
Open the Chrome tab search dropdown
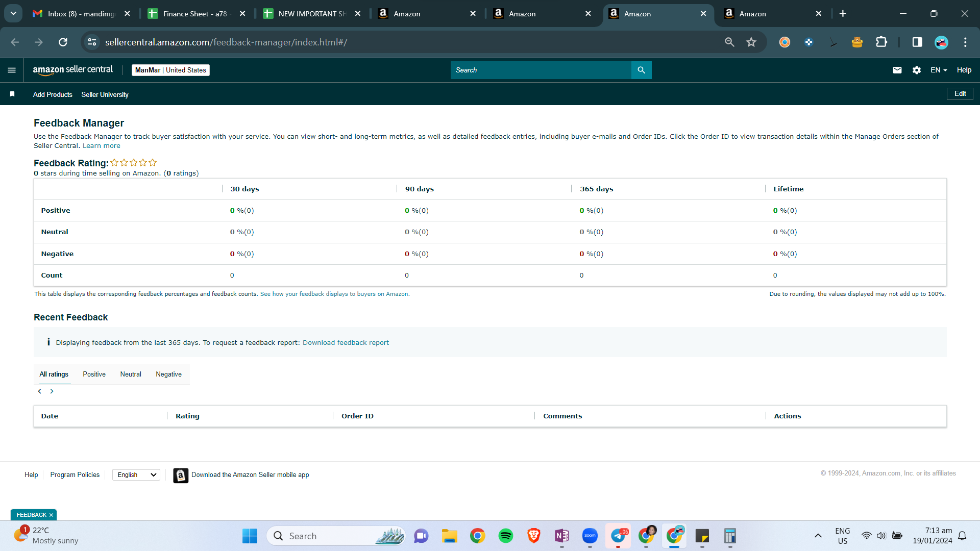tap(13, 14)
